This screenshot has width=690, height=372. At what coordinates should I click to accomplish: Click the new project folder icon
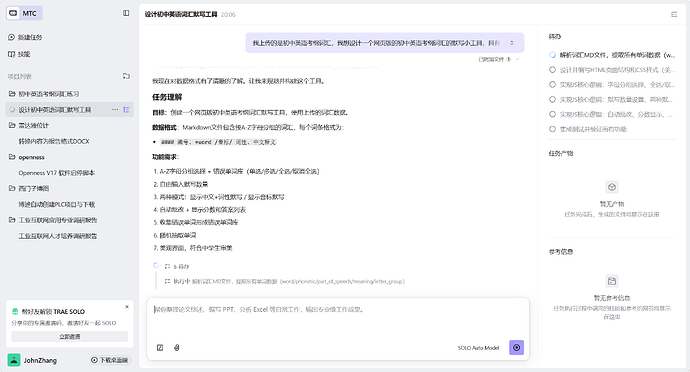126,76
